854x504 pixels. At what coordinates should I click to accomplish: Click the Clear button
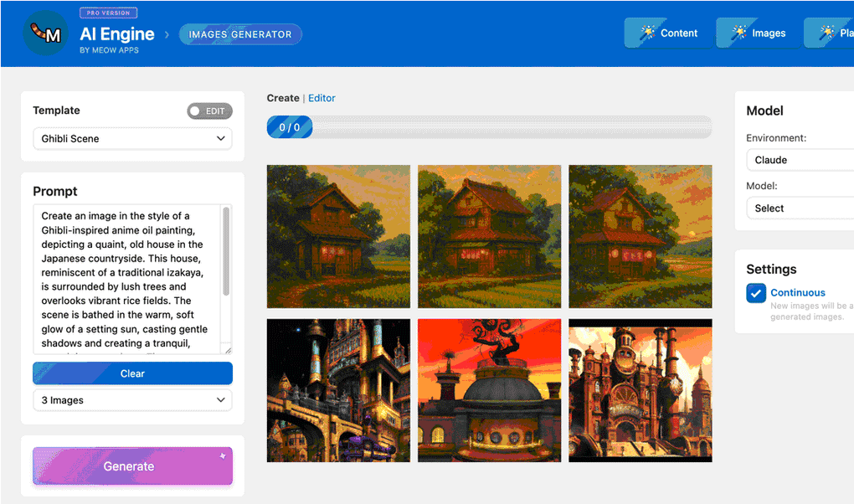click(x=132, y=373)
